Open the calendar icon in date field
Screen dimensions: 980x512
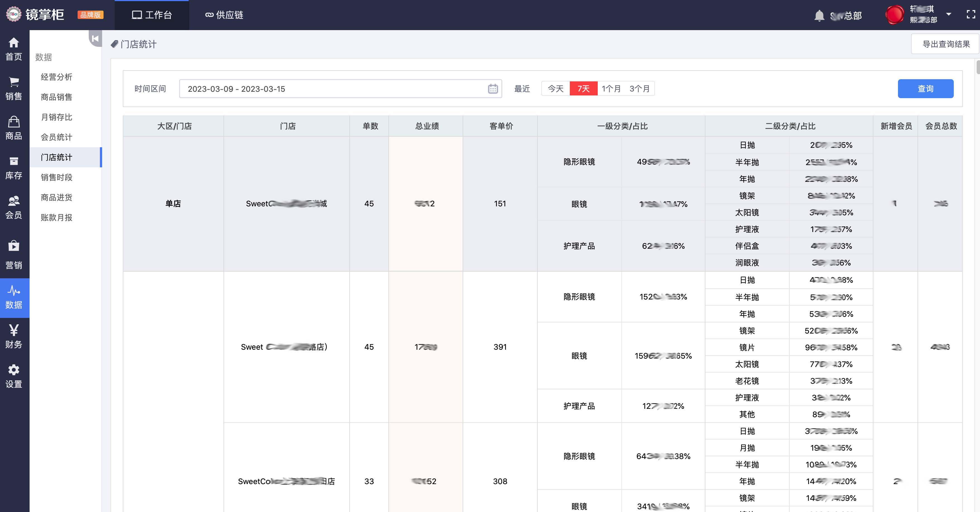493,89
